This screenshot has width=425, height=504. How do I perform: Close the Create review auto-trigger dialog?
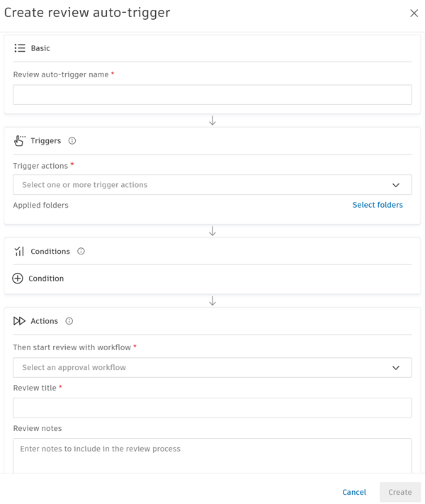(414, 13)
